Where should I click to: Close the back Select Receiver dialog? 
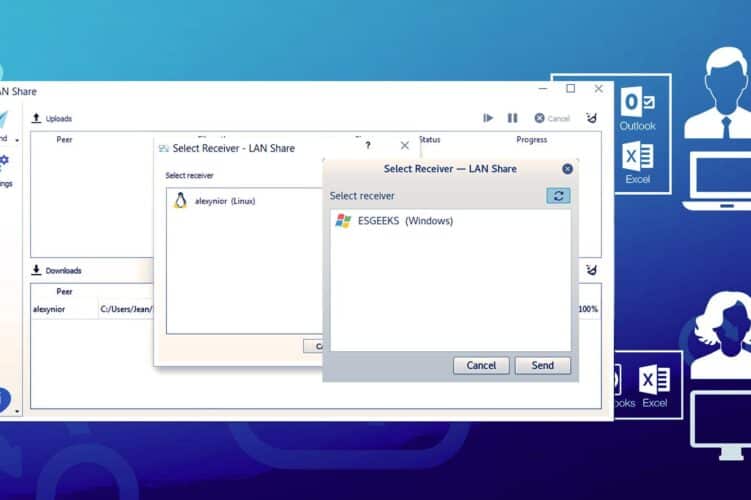tap(405, 145)
